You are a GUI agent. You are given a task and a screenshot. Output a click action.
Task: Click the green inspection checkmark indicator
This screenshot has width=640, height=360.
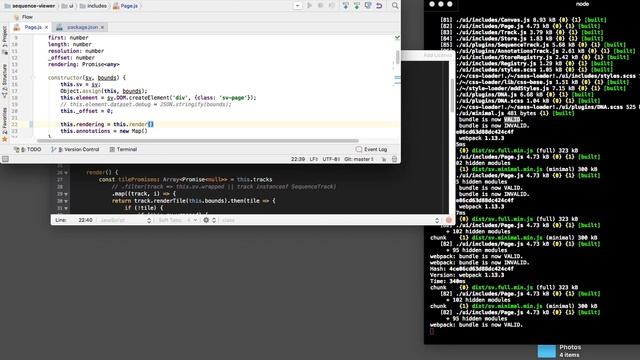pyautogui.click(x=397, y=38)
